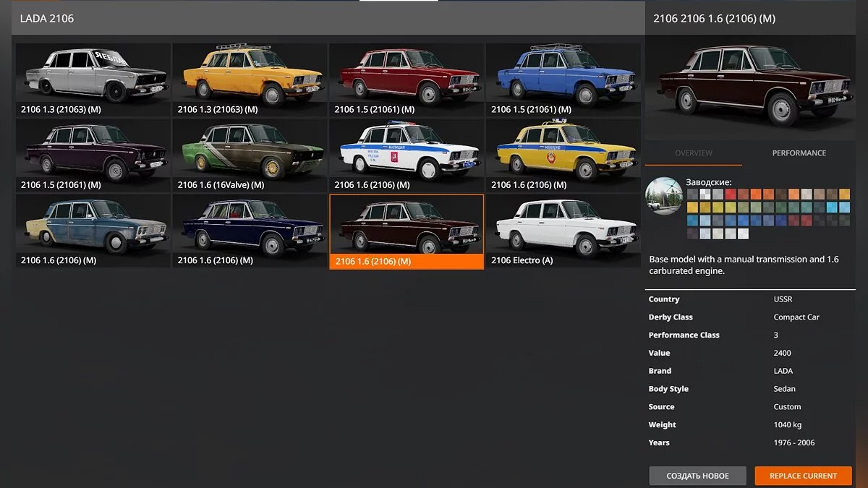Choose the yellow militia 2106 1.6 configuration
The image size is (868, 488).
point(563,150)
